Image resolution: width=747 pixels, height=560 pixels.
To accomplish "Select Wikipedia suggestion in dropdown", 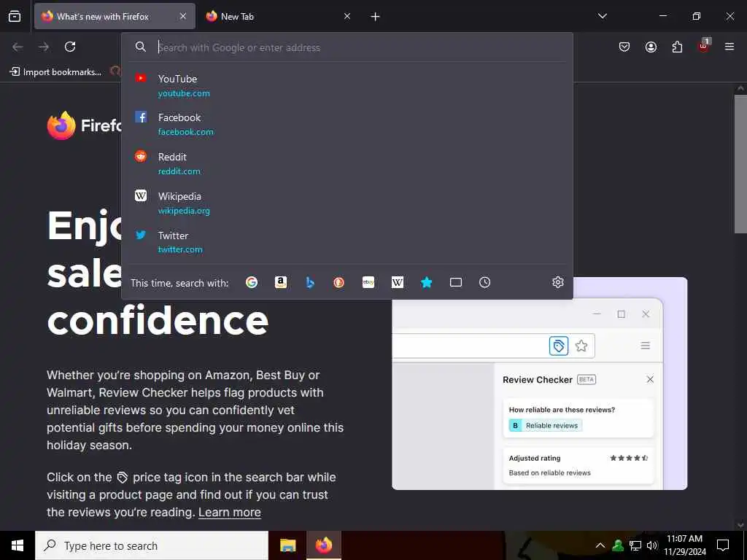I will [x=347, y=203].
